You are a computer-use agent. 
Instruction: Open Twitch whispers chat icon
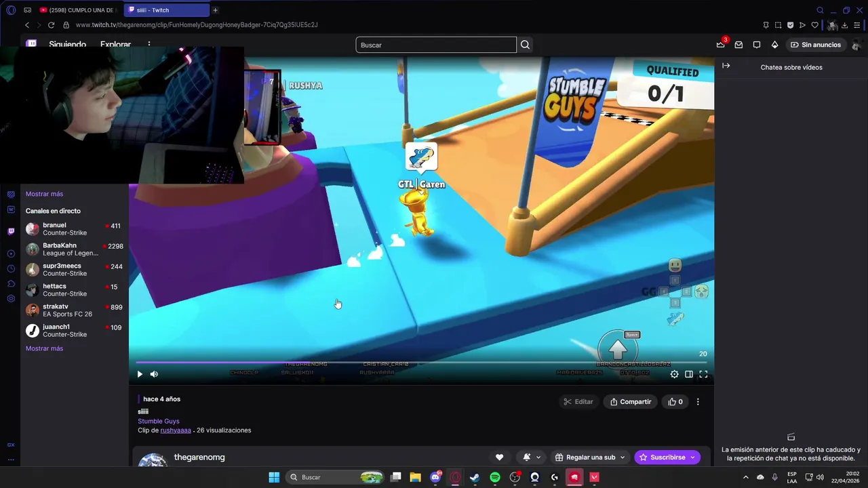[x=757, y=45]
